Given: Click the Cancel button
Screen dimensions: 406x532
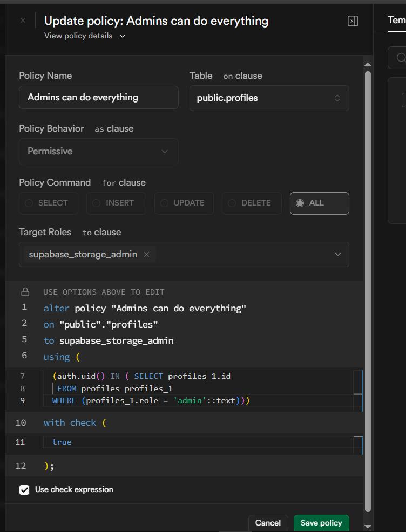Looking at the screenshot, I should click(268, 523).
